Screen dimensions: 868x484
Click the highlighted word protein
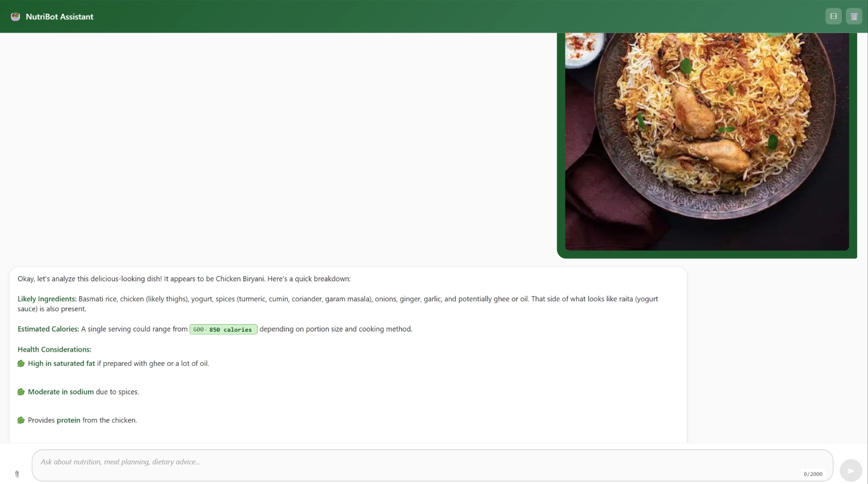tap(69, 421)
